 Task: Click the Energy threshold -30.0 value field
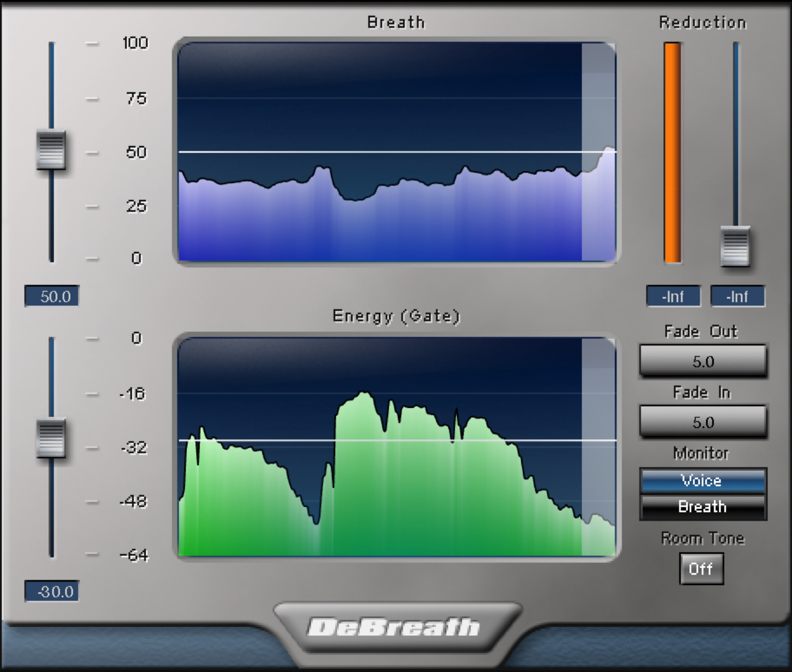52,591
